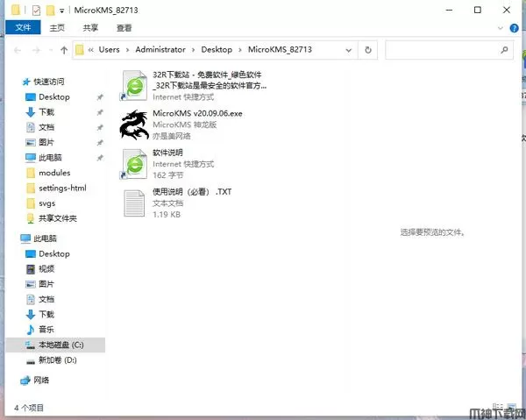Open the svgs folder in sidebar
Viewport: 526px width, 420px height.
pyautogui.click(x=47, y=203)
